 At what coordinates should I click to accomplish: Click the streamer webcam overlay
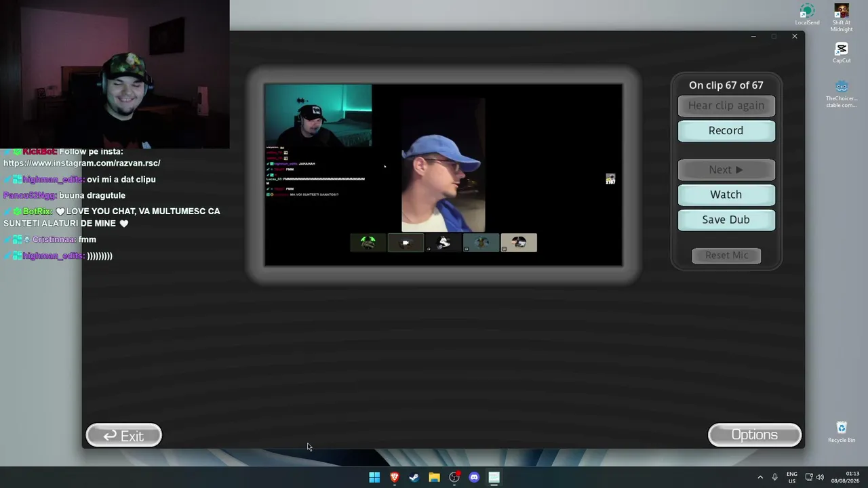point(115,74)
